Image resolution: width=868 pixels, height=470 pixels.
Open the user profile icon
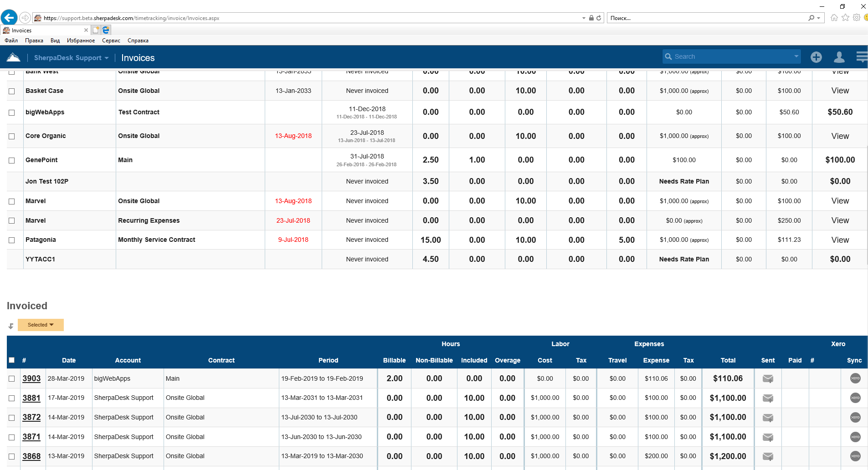[x=839, y=57]
